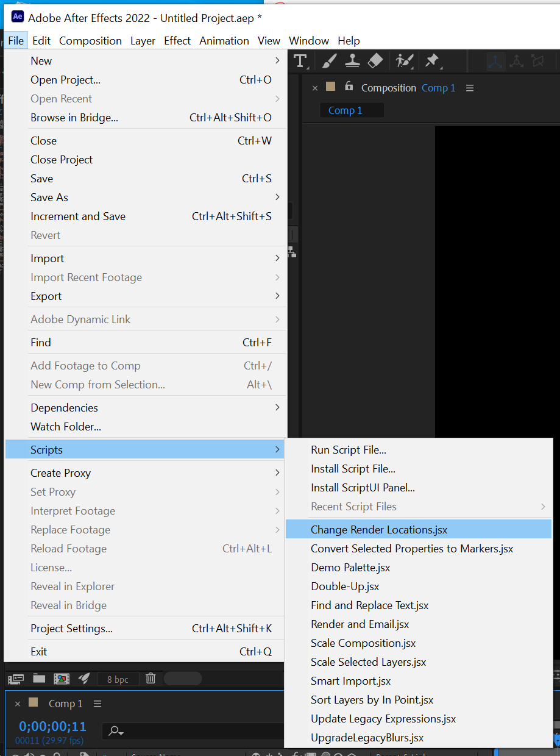Select the Roto Brush tool
The height and width of the screenshot is (756, 560).
click(404, 60)
